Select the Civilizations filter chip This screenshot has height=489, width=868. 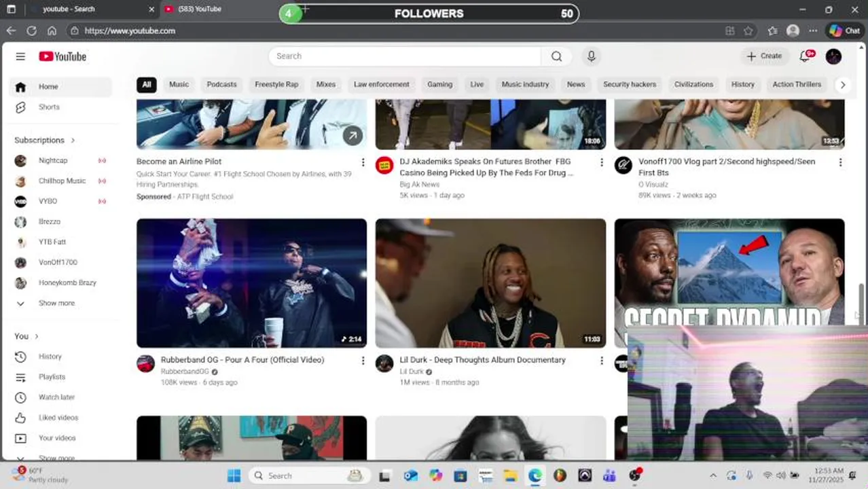point(693,84)
